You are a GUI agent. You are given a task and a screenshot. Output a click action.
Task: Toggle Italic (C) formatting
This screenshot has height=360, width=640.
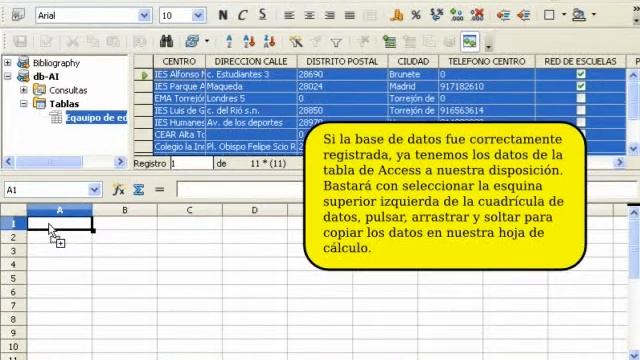tap(242, 16)
